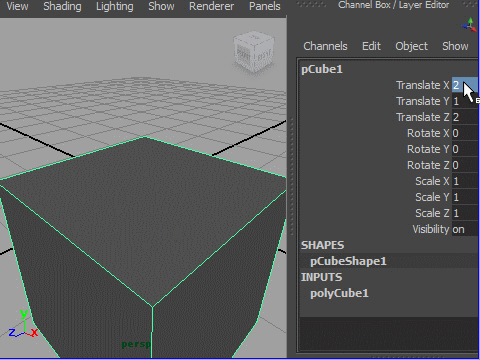480x360 pixels.
Task: Click the ViewCube in the viewport
Action: click(254, 53)
